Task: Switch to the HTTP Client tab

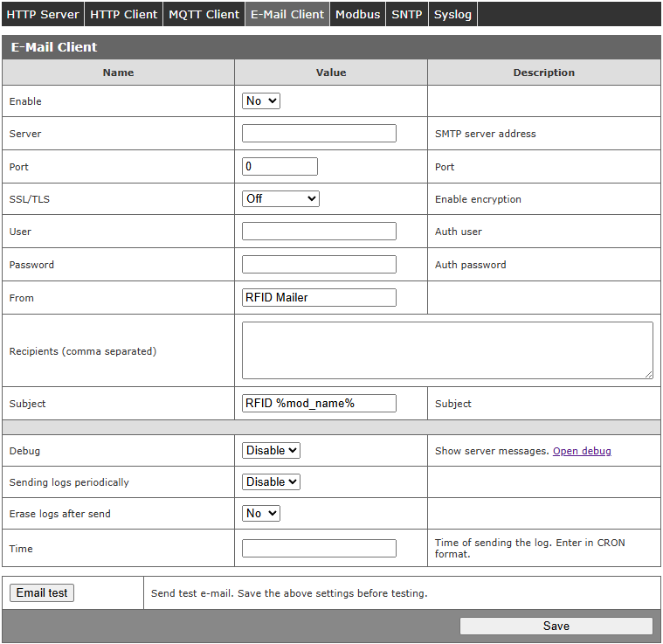Action: tap(124, 14)
